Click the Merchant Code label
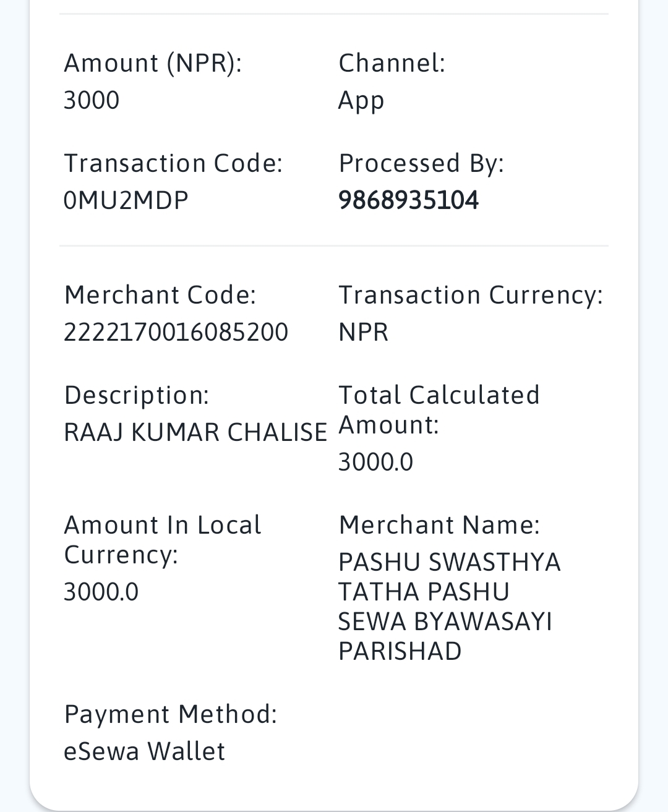Image resolution: width=668 pixels, height=812 pixels. point(160,295)
